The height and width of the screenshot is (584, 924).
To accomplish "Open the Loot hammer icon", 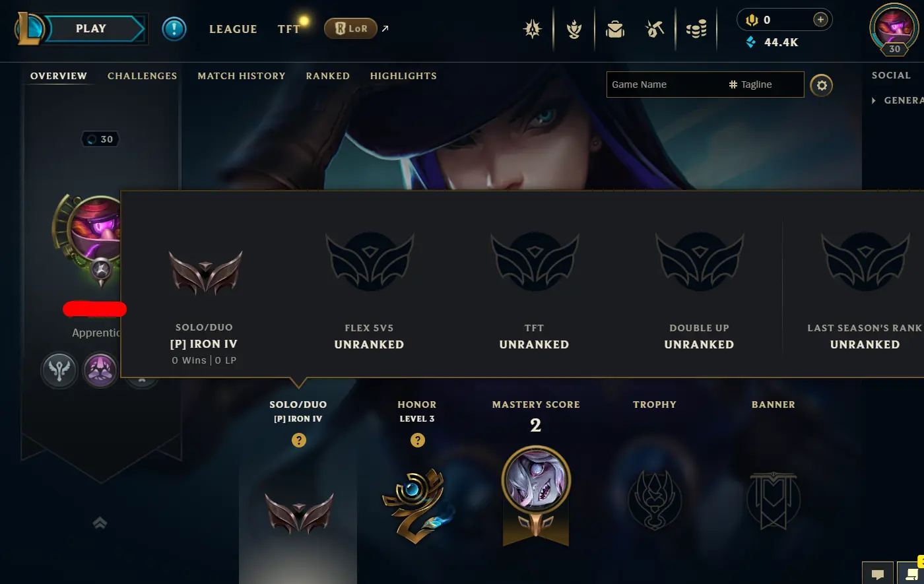I will click(x=655, y=29).
